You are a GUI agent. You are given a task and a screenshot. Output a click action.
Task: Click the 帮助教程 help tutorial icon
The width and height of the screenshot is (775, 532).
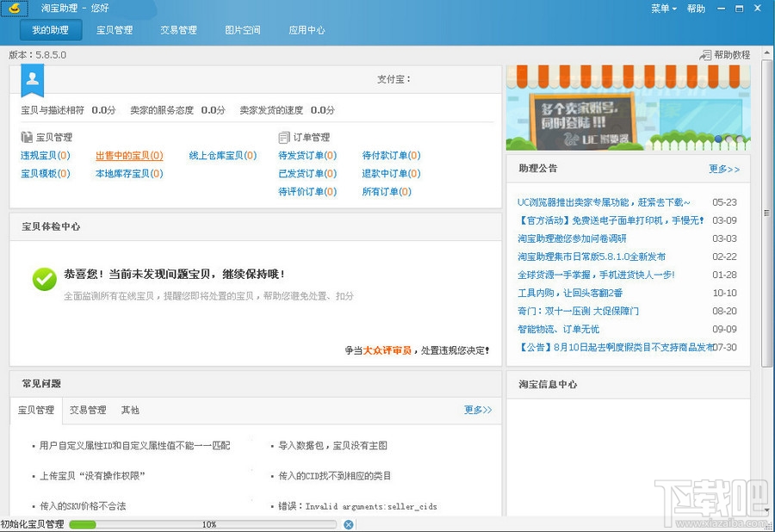705,55
